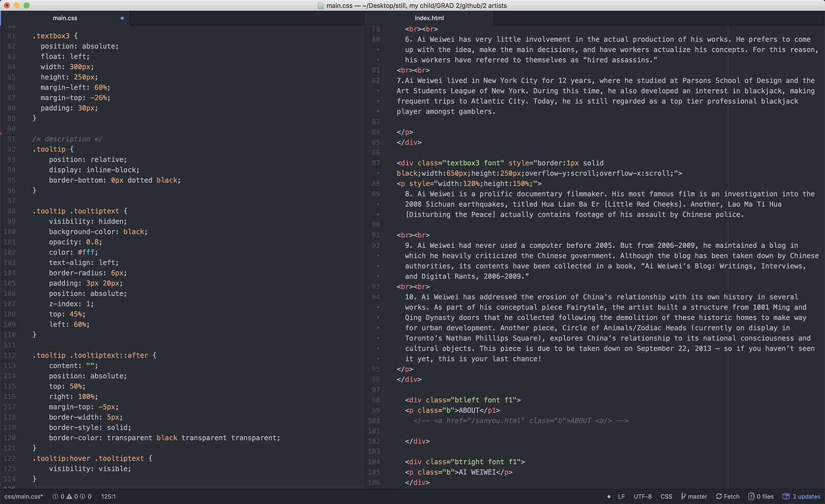Viewport: 825px width, 504px height.
Task: Click line number 98 in main.css gutter
Action: coord(11,211)
